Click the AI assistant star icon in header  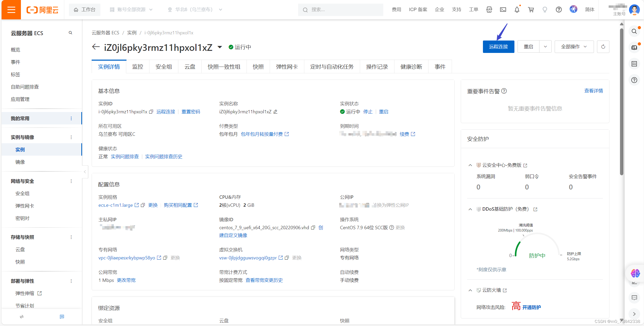(x=573, y=9)
